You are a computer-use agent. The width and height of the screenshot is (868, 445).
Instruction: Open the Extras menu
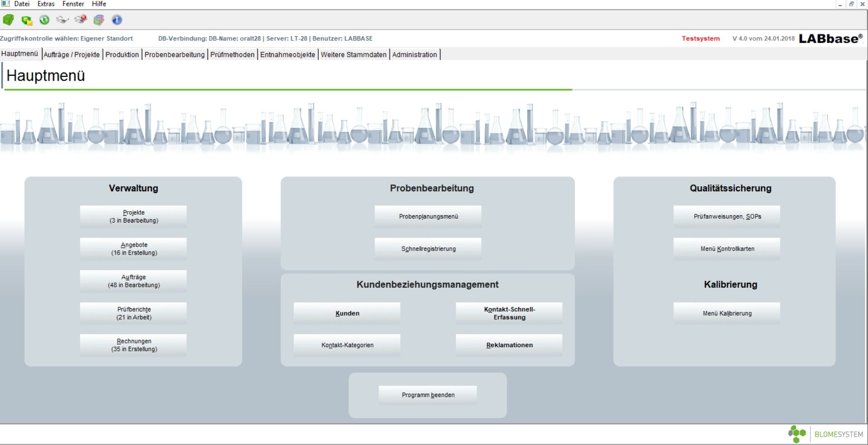tap(45, 4)
